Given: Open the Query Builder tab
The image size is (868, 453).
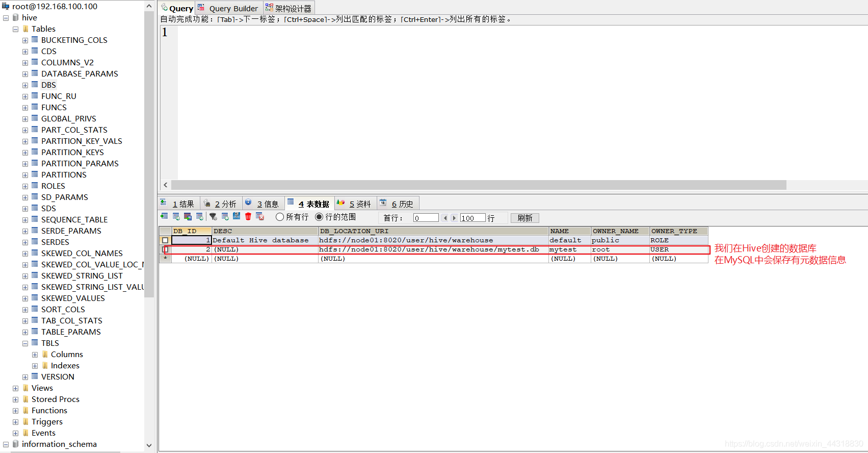Looking at the screenshot, I should click(228, 8).
